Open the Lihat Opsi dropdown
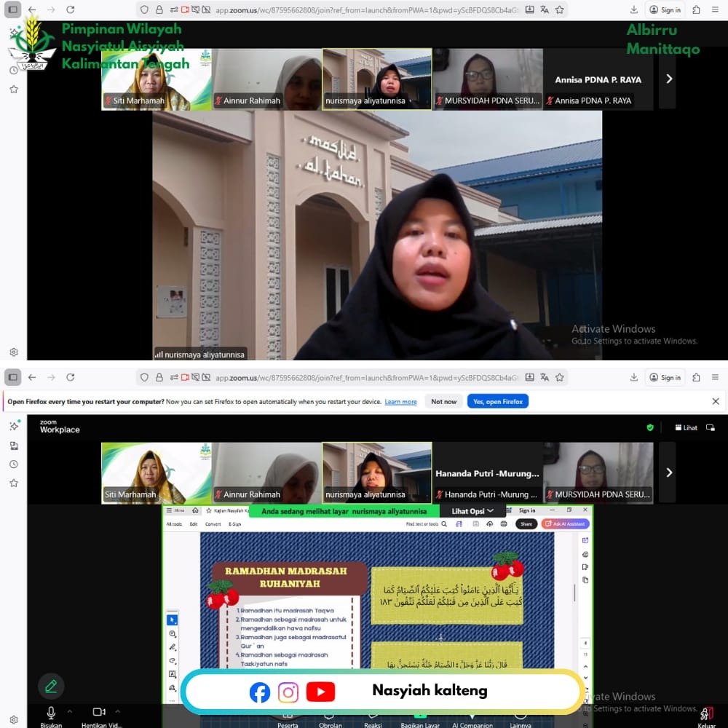The width and height of the screenshot is (728, 728). pyautogui.click(x=472, y=511)
